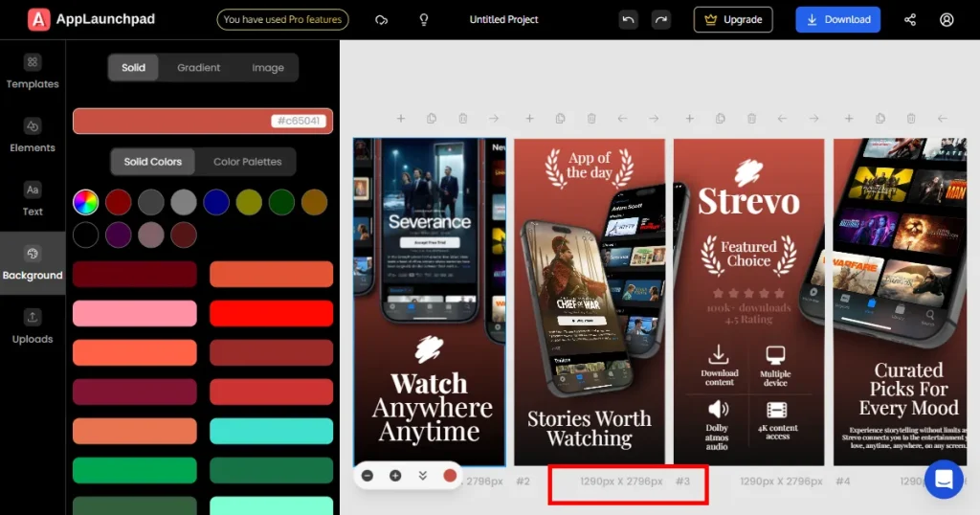Click the #c65041 hex color field
The height and width of the screenshot is (515, 980).
203,121
